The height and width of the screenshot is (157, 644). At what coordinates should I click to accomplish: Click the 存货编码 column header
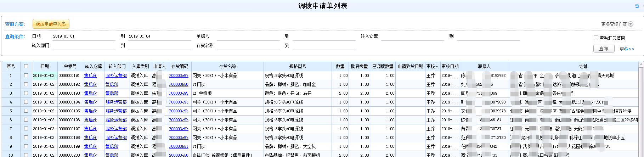(180, 66)
